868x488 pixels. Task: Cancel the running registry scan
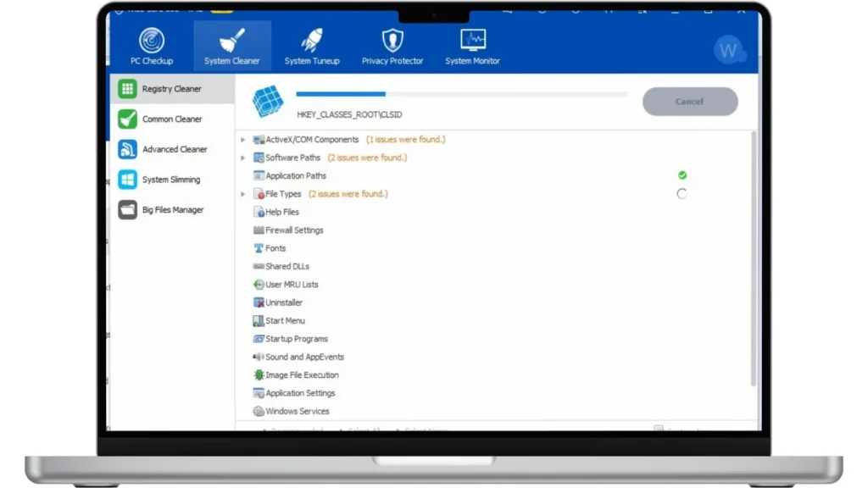[x=689, y=102]
